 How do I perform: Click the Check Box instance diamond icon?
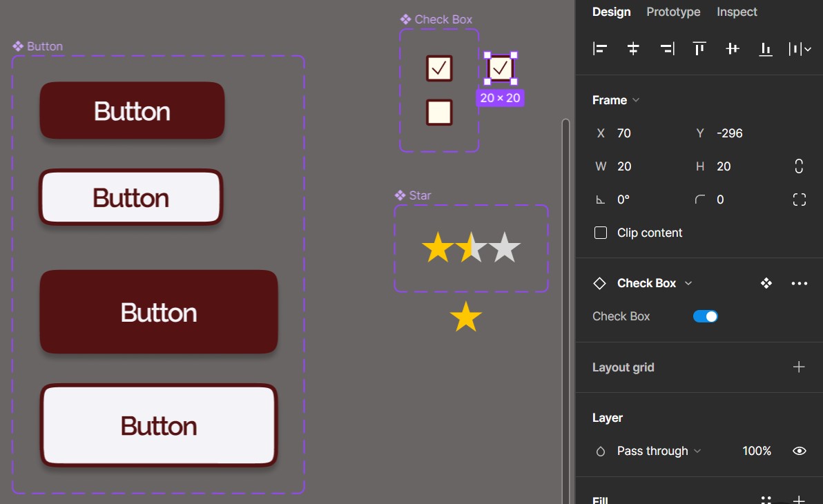[599, 284]
